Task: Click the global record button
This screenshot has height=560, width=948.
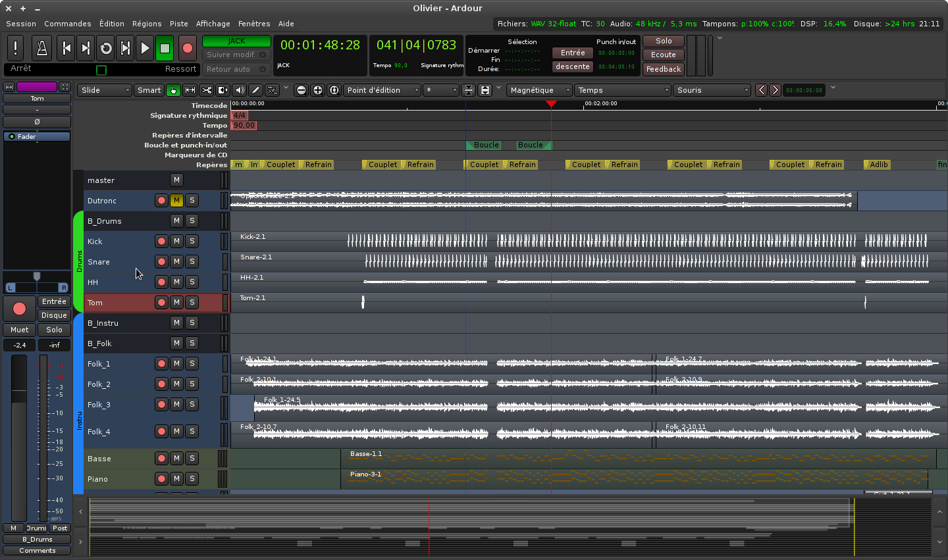Action: point(188,48)
